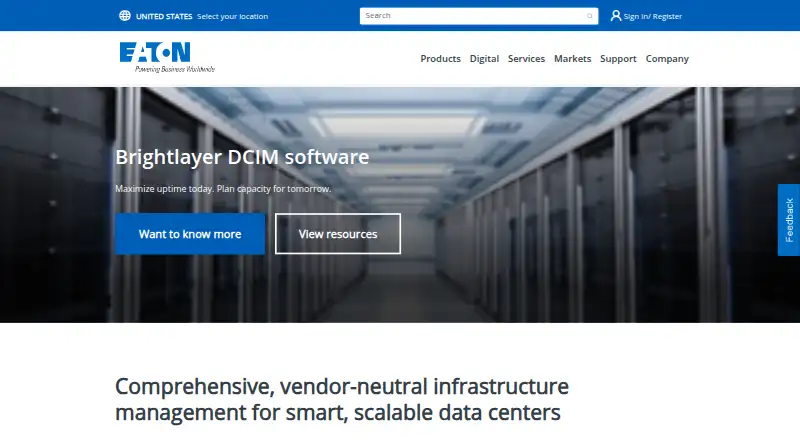Click the globe location icon
The width and height of the screenshot is (800, 440).
pos(124,16)
